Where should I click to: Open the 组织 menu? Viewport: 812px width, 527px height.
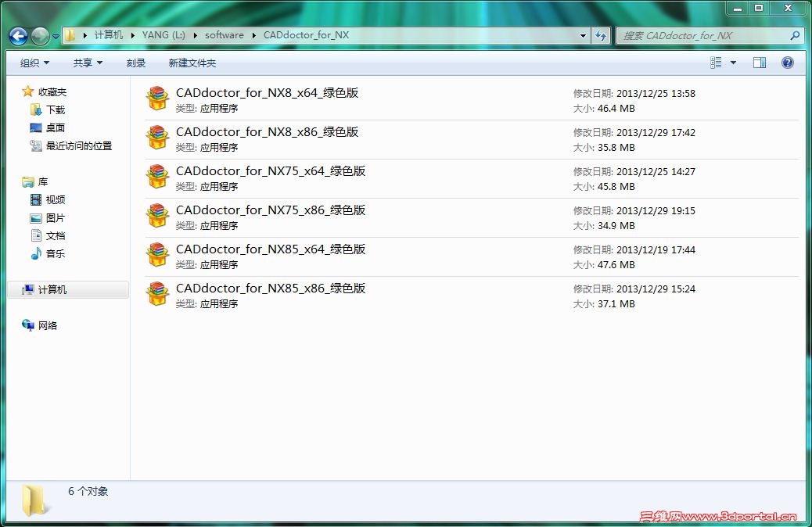34,63
